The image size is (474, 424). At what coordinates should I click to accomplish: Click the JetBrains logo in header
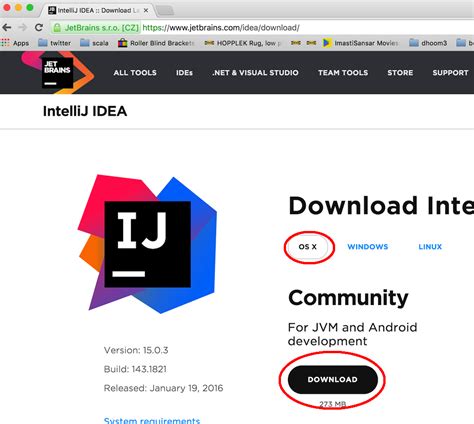(57, 73)
